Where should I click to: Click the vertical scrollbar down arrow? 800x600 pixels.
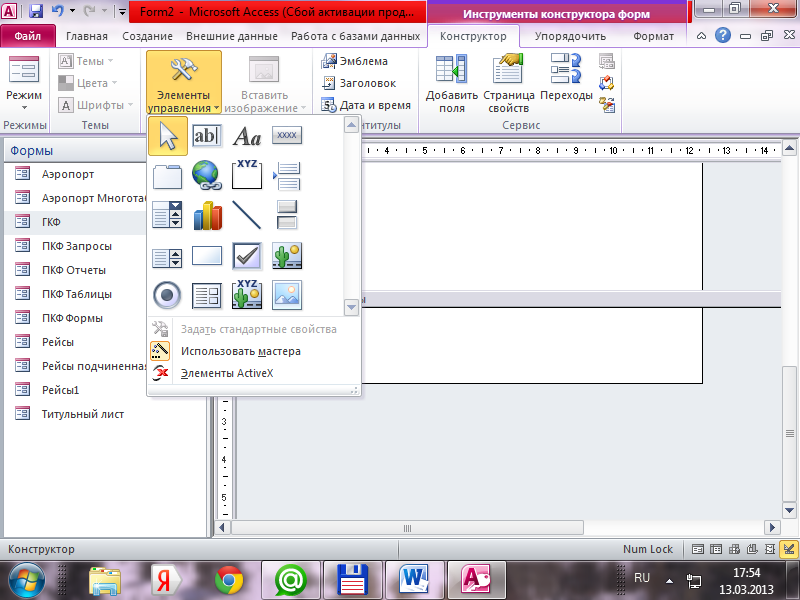point(789,510)
